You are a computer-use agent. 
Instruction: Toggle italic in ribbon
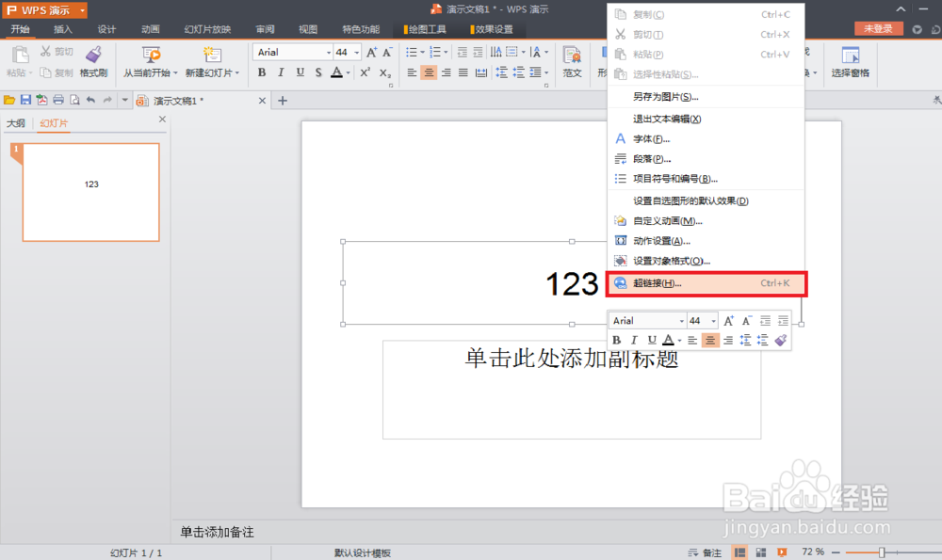pos(281,72)
